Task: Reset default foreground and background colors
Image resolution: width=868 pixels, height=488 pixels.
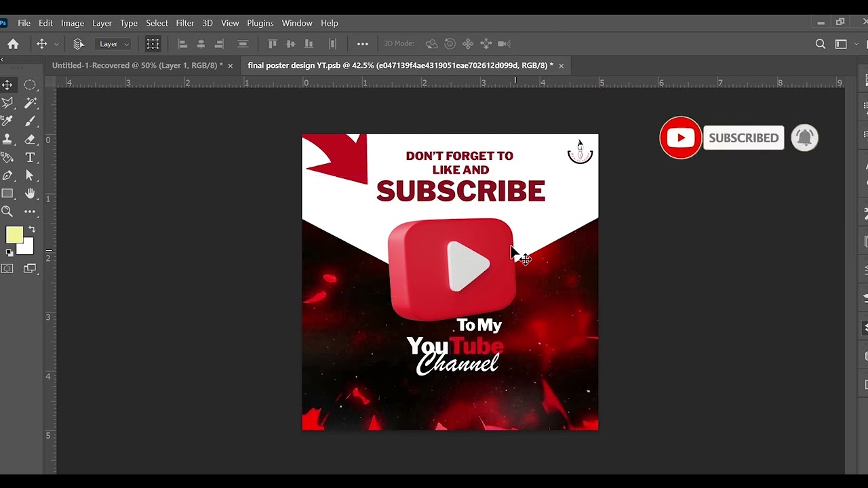Action: click(x=9, y=253)
